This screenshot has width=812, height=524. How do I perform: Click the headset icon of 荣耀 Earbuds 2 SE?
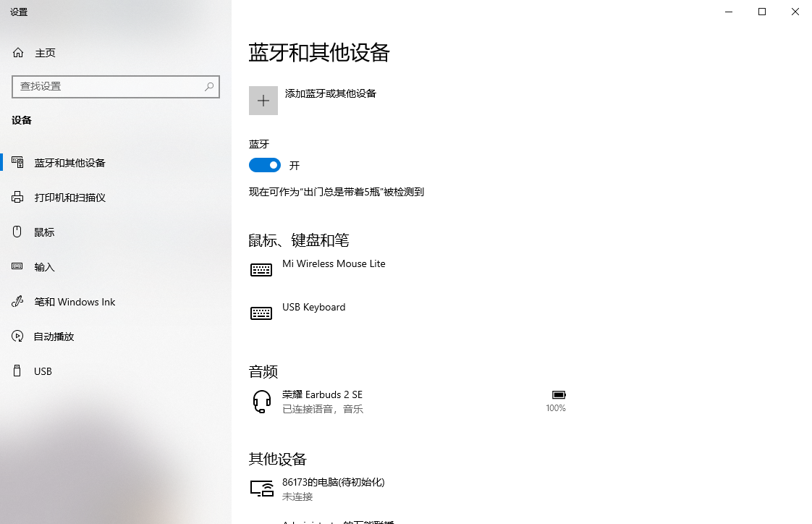click(x=261, y=401)
